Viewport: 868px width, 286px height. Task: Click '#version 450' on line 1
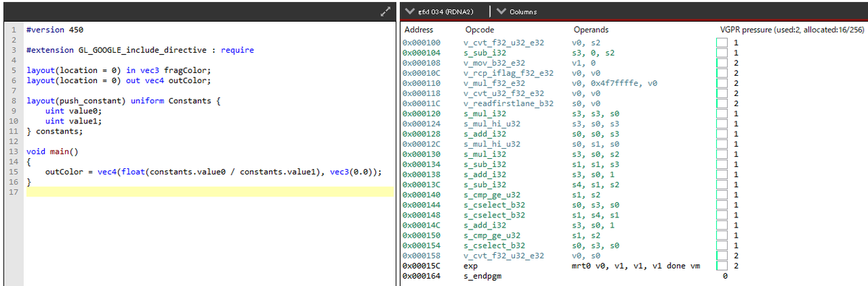coord(54,30)
